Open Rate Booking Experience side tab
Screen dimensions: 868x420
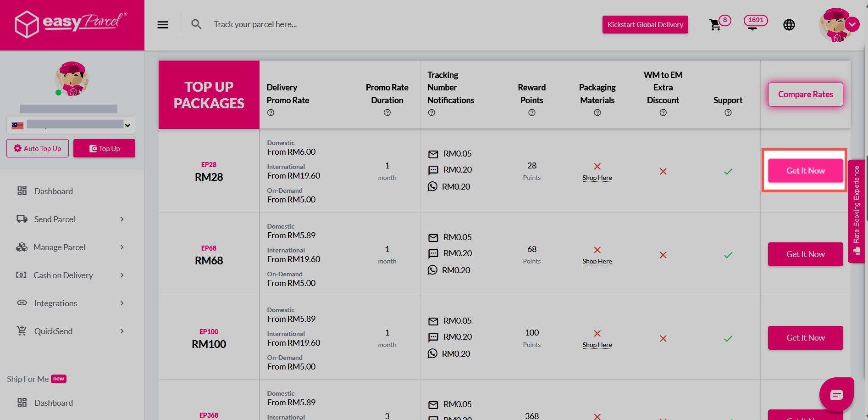856,211
